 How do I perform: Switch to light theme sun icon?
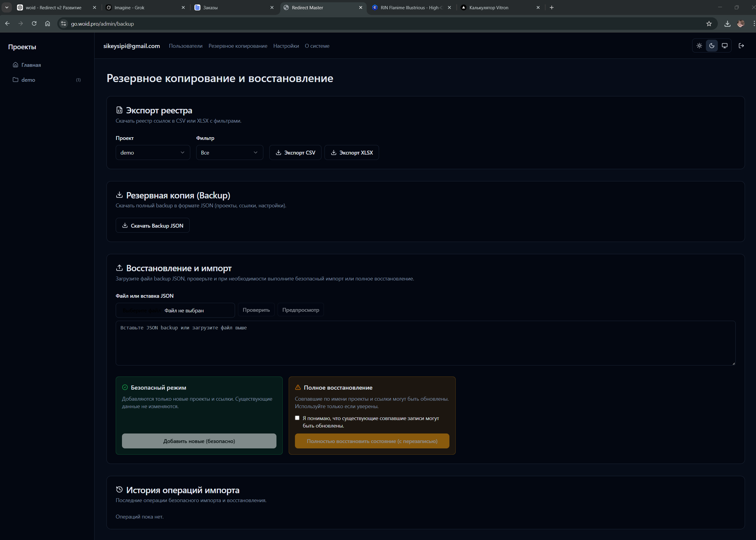click(x=699, y=46)
